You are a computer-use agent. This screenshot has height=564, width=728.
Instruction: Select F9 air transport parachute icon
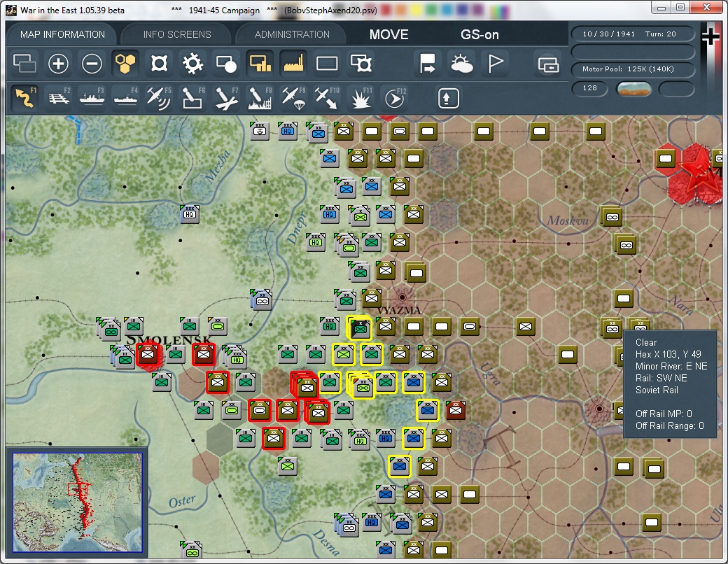pos(293,97)
